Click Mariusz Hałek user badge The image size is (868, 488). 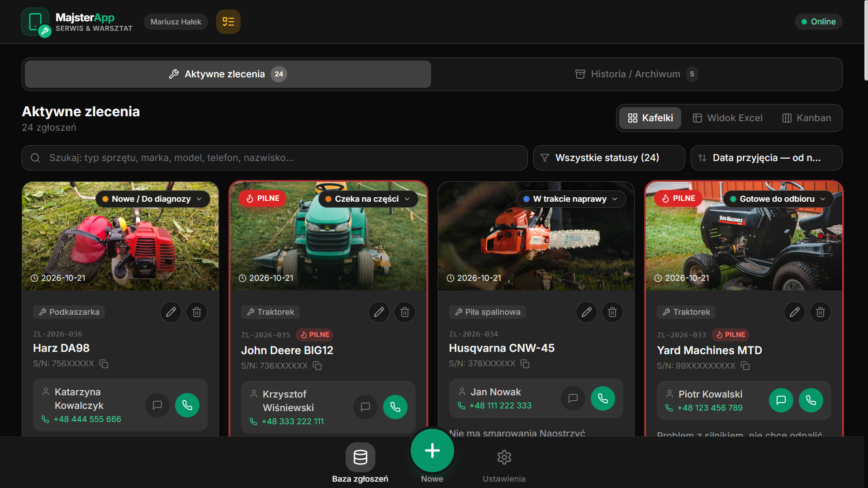click(175, 22)
